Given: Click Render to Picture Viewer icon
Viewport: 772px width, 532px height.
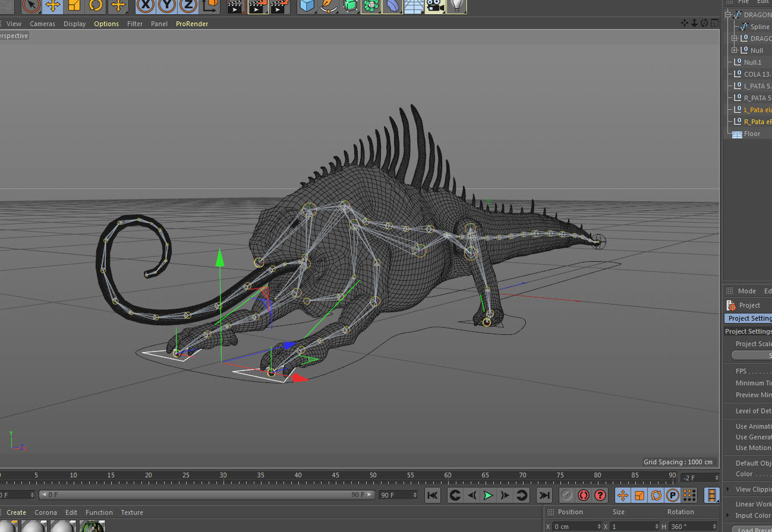Looking at the screenshot, I should point(258,6).
